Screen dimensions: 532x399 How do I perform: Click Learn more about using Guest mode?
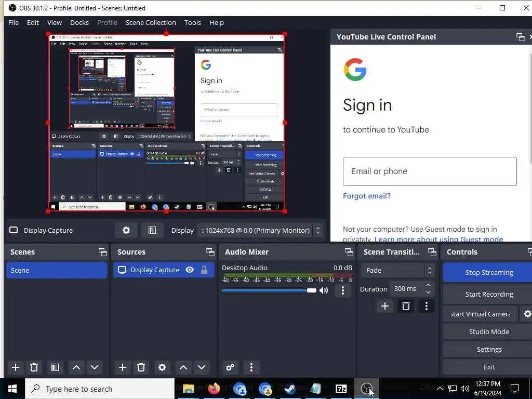point(438,239)
